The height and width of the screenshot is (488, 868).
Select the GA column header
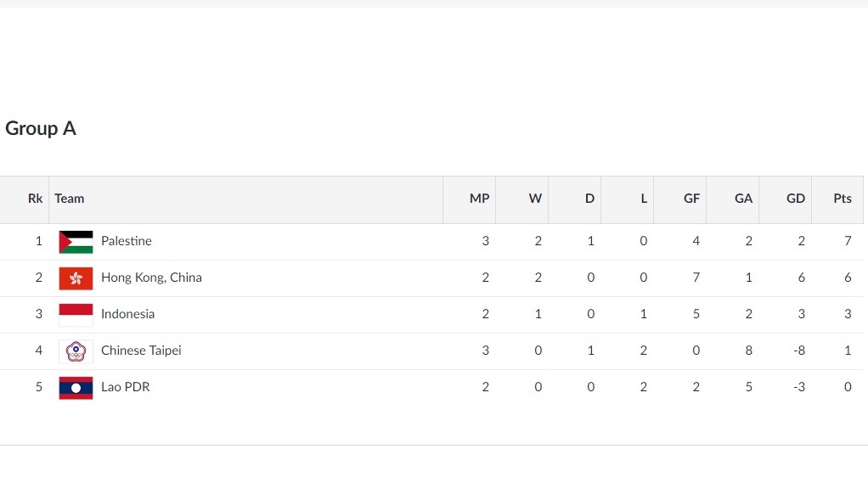[743, 199]
